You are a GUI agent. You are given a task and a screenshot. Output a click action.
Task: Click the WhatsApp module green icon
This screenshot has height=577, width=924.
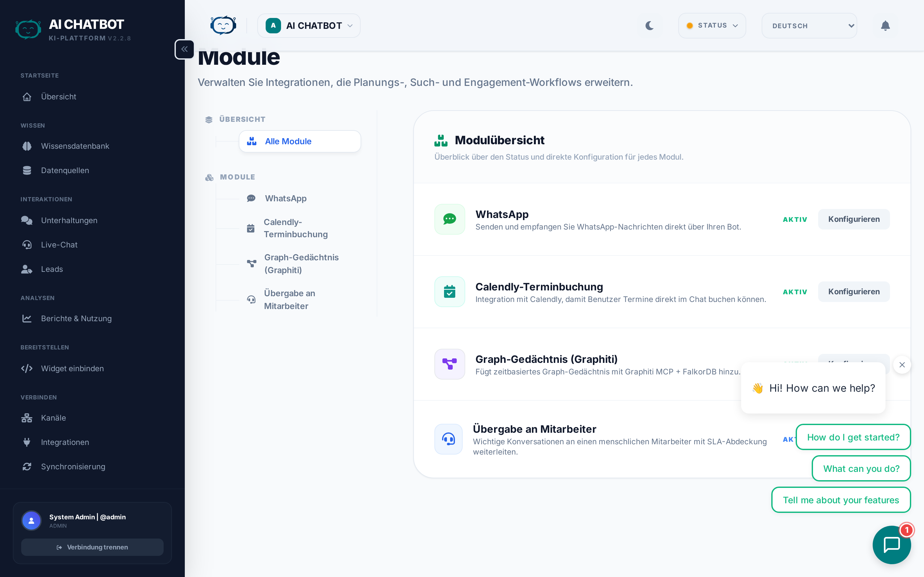pos(449,219)
